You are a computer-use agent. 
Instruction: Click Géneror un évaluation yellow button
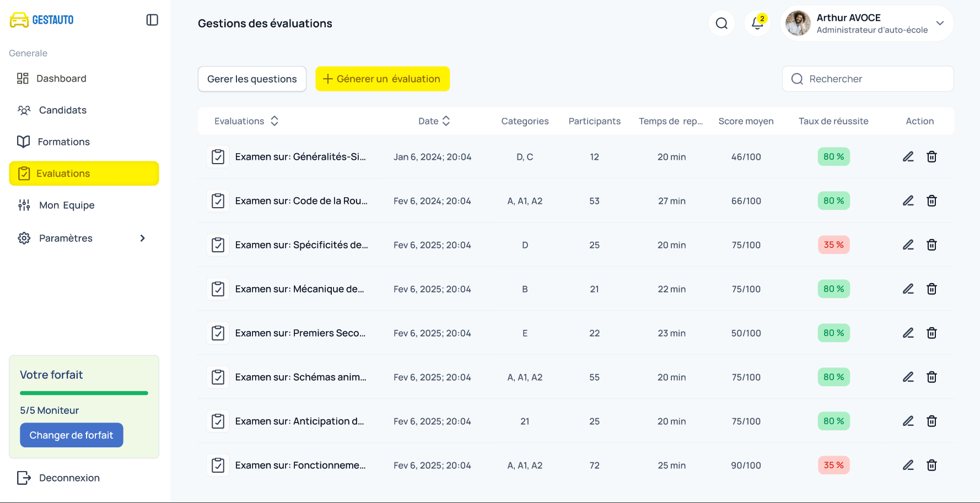pos(382,79)
